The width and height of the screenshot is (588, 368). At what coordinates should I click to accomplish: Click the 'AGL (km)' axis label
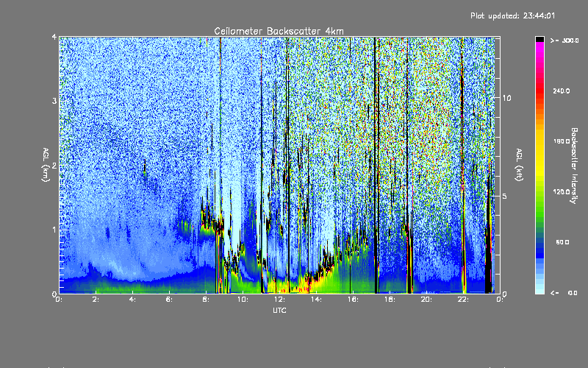click(x=46, y=165)
